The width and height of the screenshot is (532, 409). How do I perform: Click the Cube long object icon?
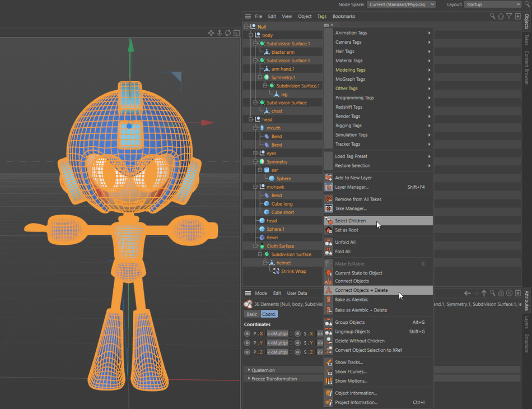pos(267,203)
